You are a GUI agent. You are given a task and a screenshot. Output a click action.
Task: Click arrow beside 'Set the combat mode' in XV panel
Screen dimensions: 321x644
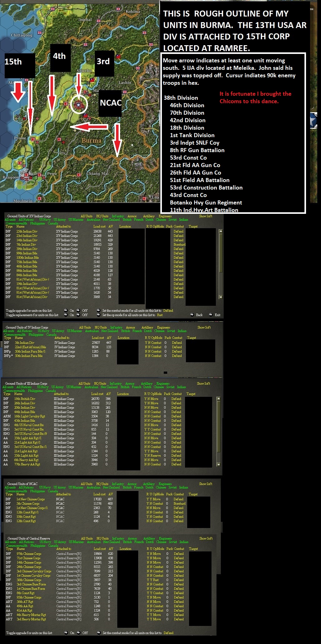99,310
